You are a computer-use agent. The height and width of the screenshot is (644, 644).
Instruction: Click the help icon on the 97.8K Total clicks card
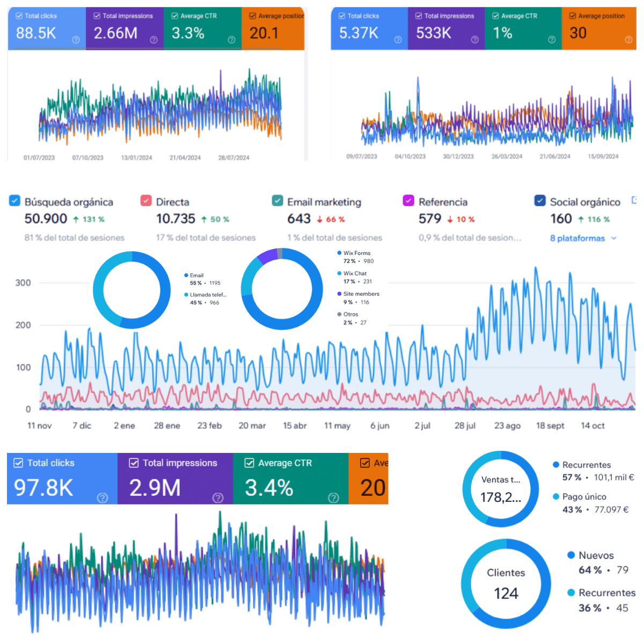(x=103, y=498)
